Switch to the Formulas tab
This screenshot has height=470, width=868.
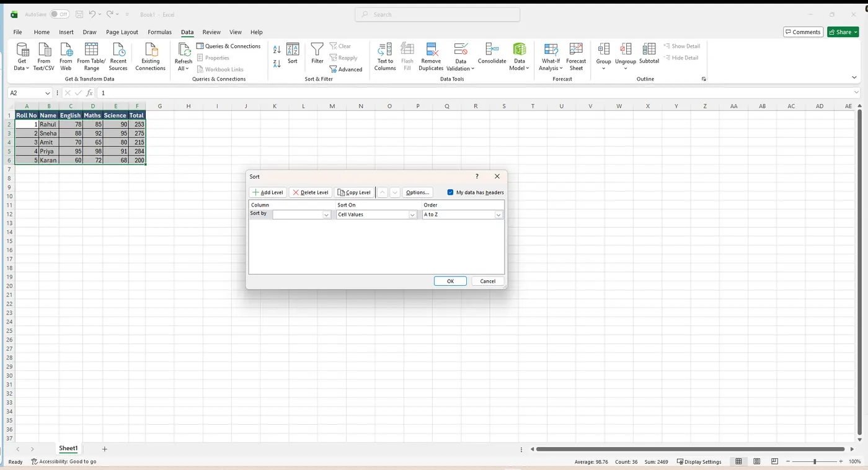[159, 32]
